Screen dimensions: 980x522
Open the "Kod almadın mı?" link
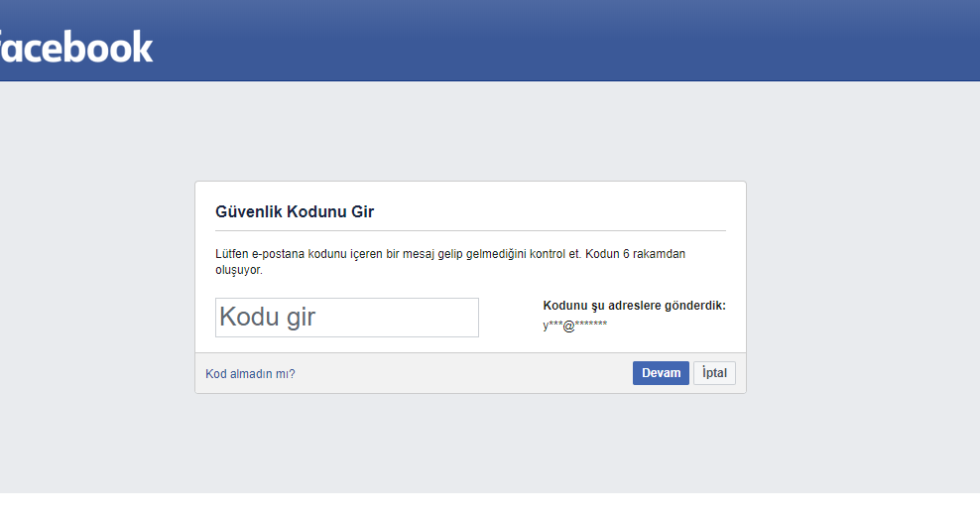pos(250,374)
